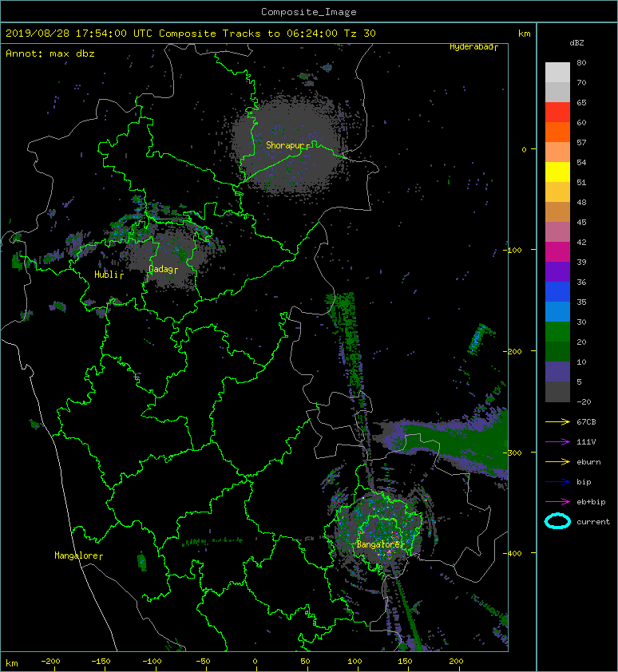Click the eburn legend label
The height and width of the screenshot is (672, 618).
tap(588, 461)
